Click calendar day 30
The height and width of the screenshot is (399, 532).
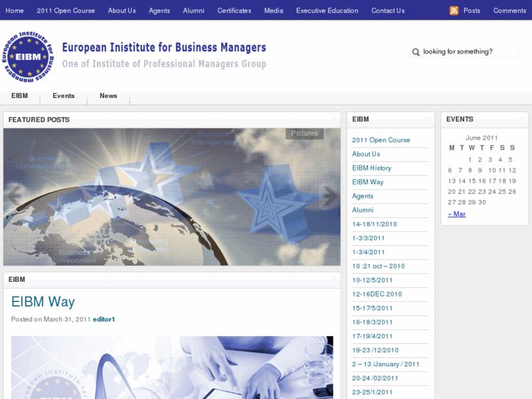[x=482, y=202]
